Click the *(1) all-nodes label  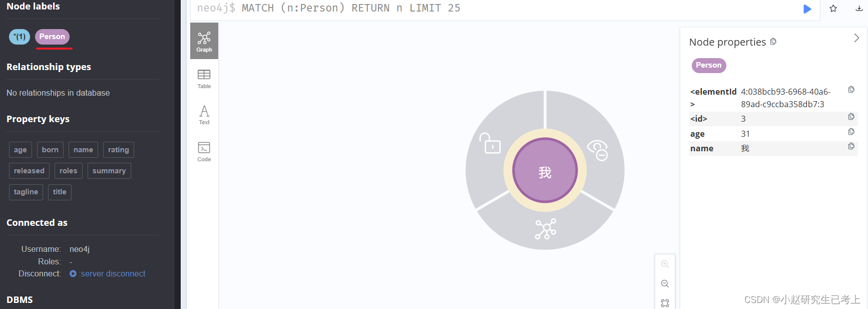[20, 37]
